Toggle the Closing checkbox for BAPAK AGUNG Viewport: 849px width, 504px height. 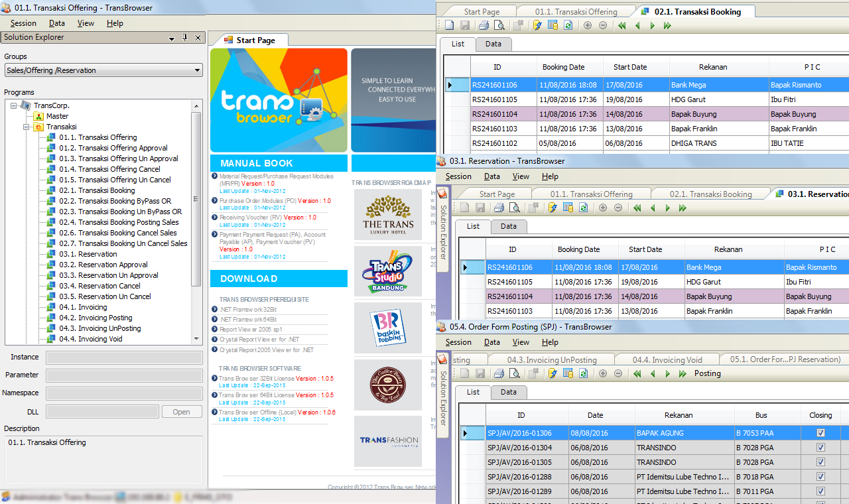(820, 433)
